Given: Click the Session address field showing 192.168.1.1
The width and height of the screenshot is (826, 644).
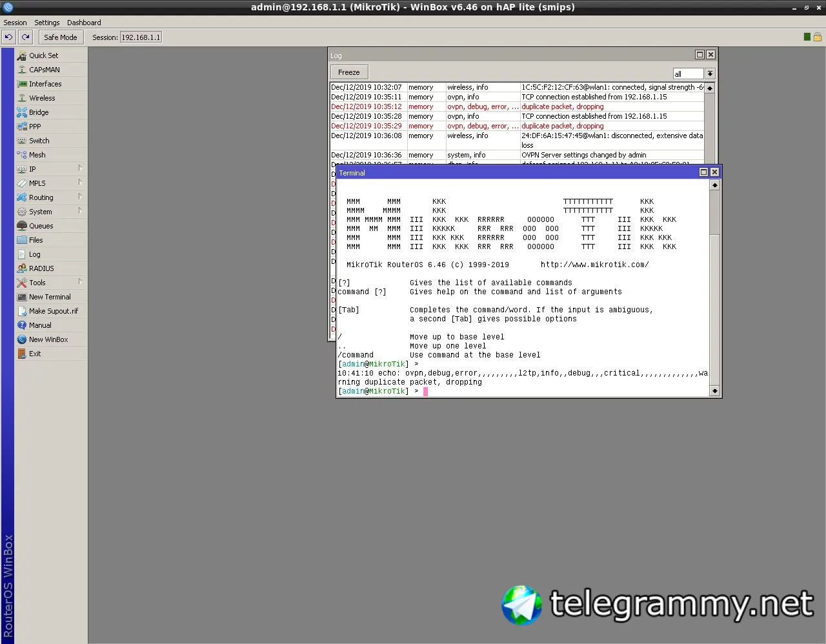Looking at the screenshot, I should pyautogui.click(x=141, y=37).
